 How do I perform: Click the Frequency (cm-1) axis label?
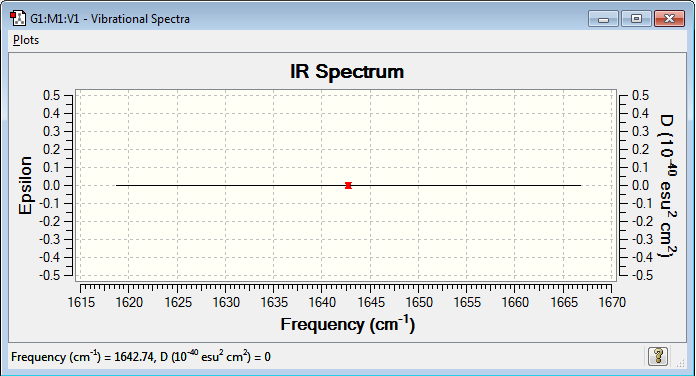[348, 325]
